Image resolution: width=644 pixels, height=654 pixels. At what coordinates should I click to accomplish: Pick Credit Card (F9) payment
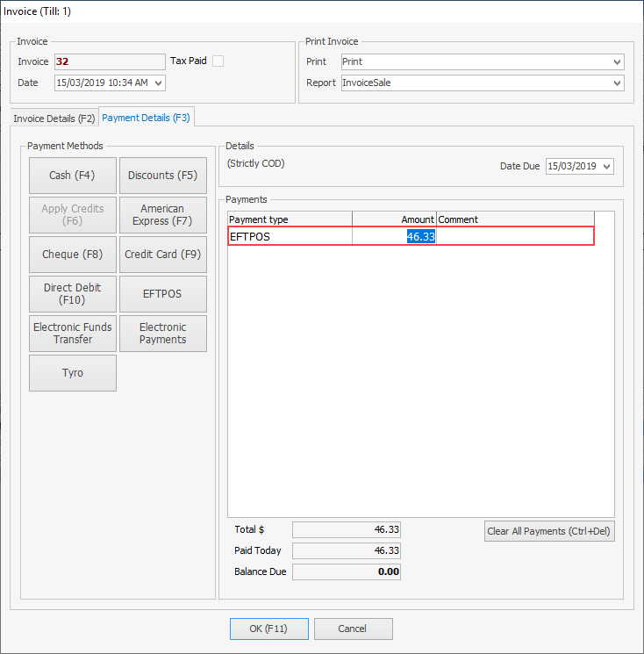pyautogui.click(x=162, y=255)
